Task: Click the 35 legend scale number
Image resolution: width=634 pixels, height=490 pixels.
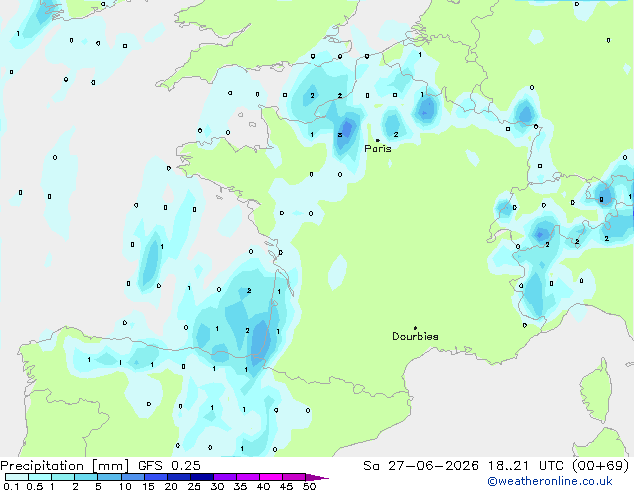Action: coord(240,486)
